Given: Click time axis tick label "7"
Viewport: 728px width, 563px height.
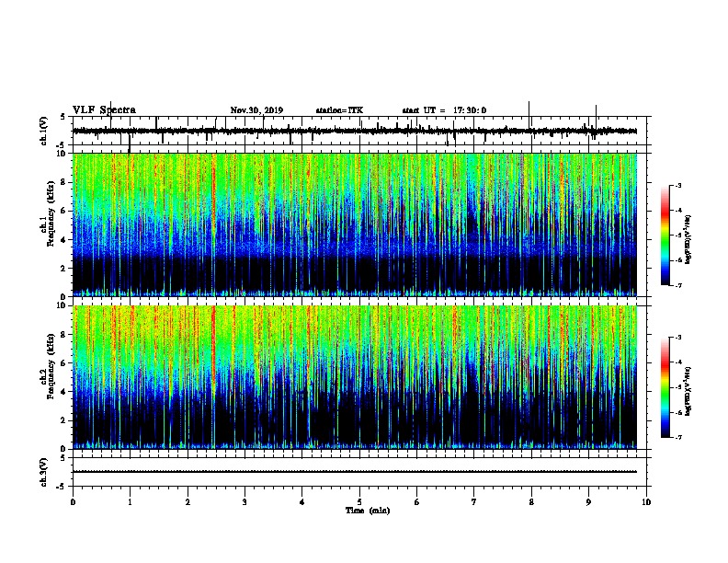Looking at the screenshot, I should pos(474,502).
